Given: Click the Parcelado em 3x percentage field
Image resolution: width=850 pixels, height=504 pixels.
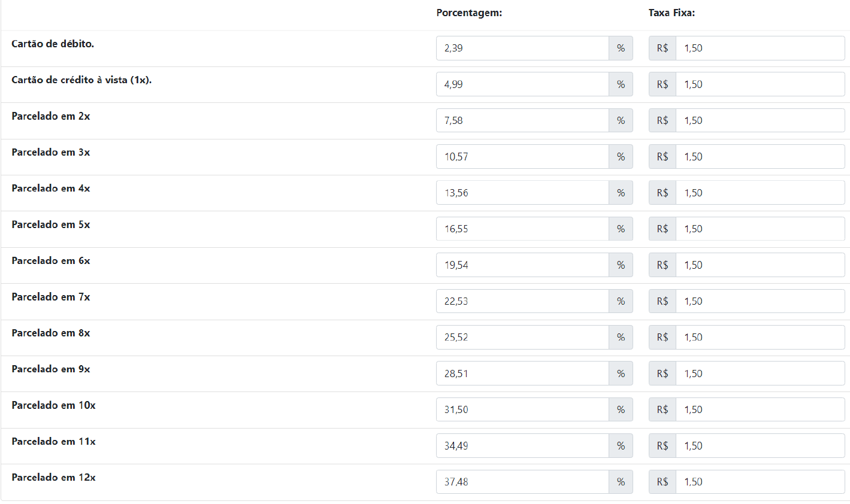Looking at the screenshot, I should (522, 157).
